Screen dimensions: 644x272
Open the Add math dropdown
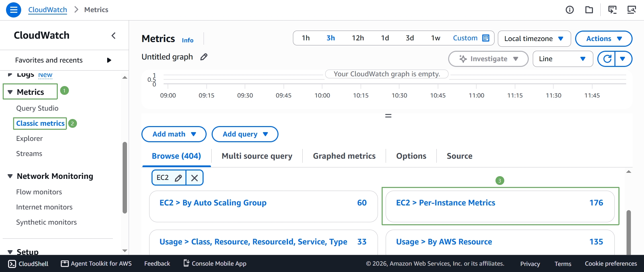pyautogui.click(x=174, y=134)
